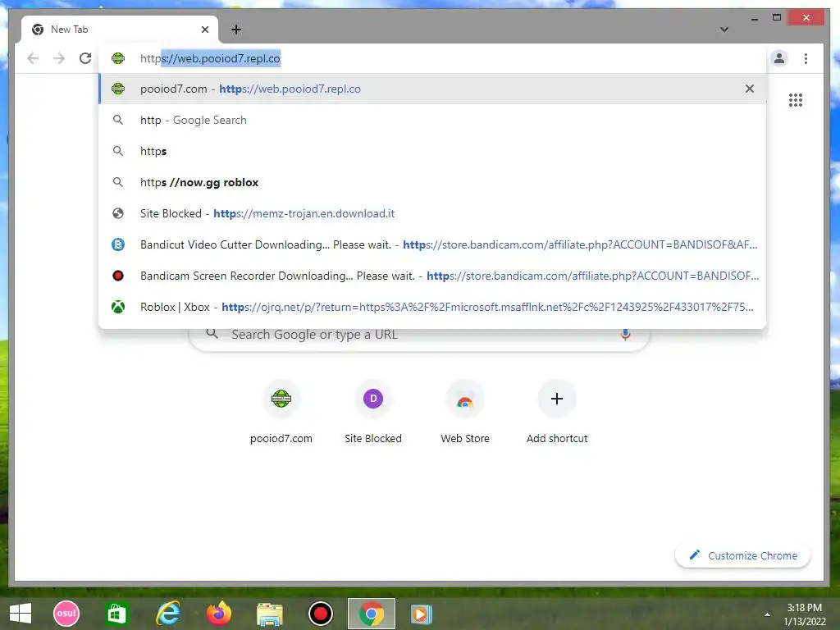
Task: Click the Chrome taskbar icon
Action: [x=372, y=614]
